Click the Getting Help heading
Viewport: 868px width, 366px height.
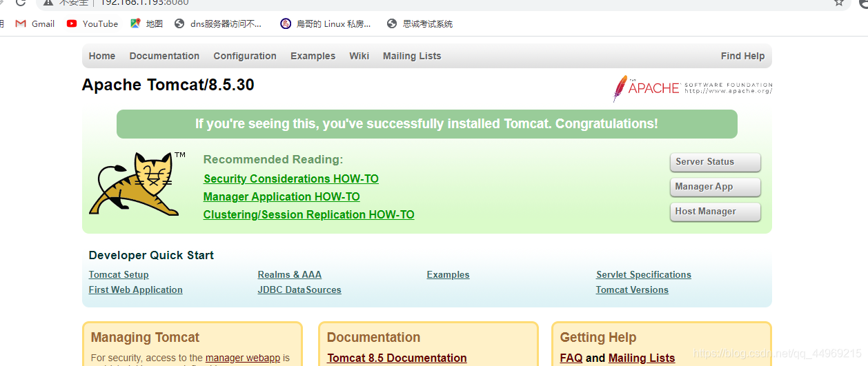[x=598, y=337]
